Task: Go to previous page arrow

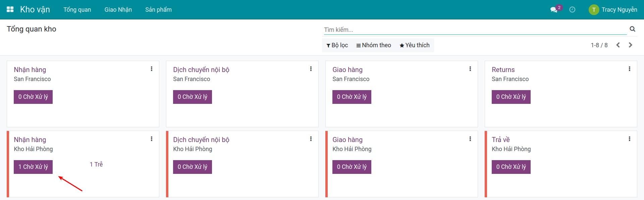Action: 618,45
